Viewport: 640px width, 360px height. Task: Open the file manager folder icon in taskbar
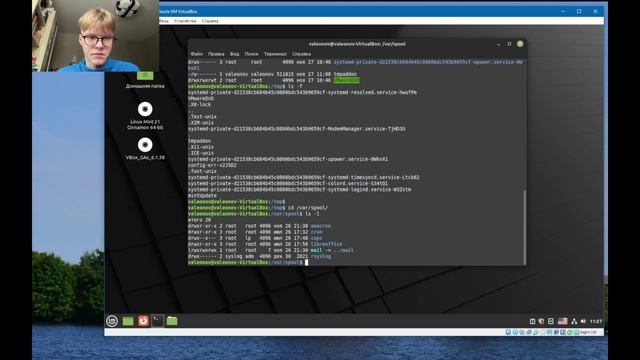point(172,321)
